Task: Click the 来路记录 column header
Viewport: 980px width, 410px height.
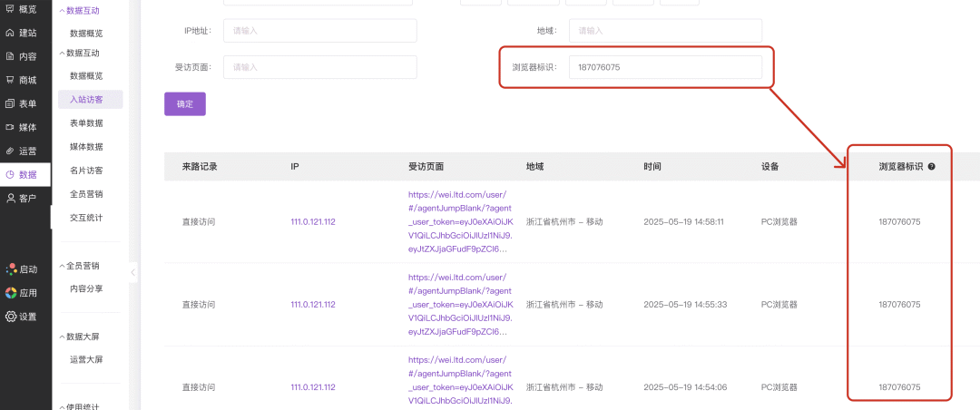Action: tap(200, 167)
